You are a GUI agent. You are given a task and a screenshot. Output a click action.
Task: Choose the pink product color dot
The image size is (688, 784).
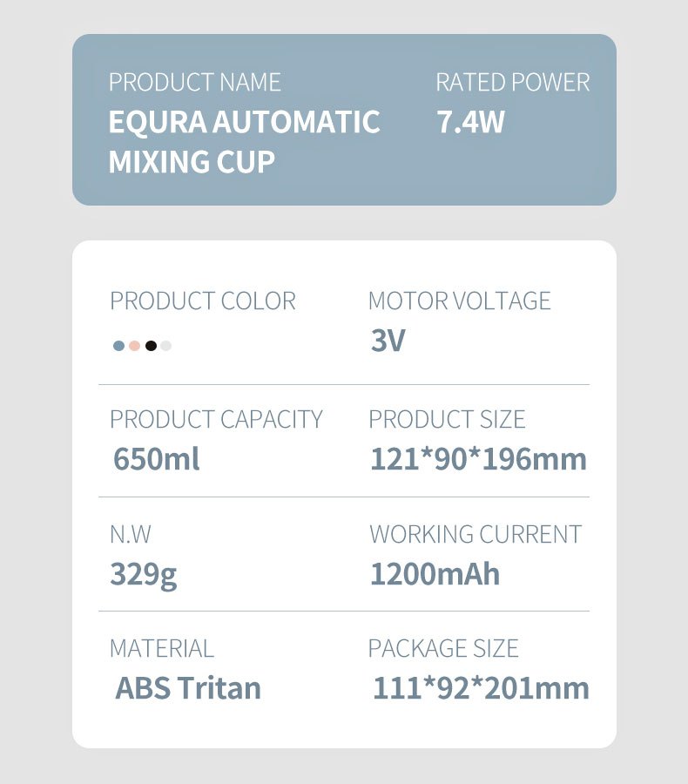coord(134,346)
